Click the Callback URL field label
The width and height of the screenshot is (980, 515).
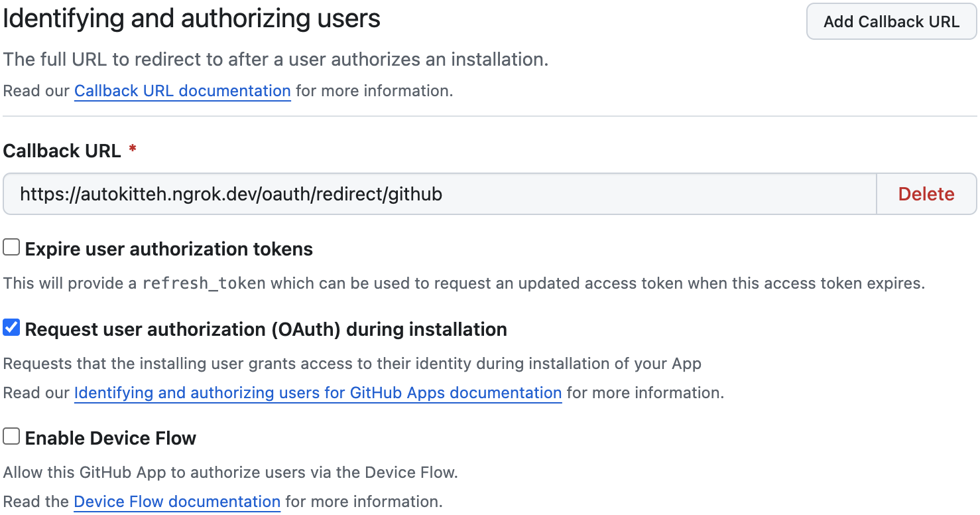(62, 151)
